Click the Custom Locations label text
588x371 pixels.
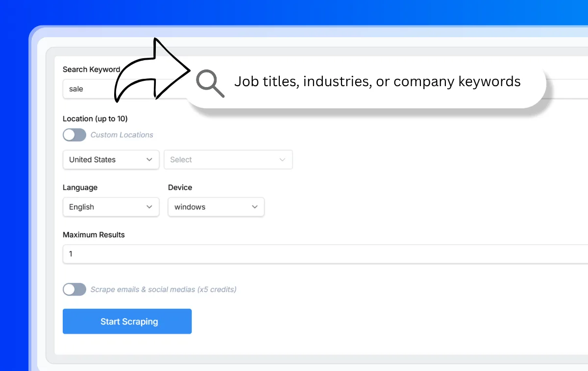tap(122, 135)
